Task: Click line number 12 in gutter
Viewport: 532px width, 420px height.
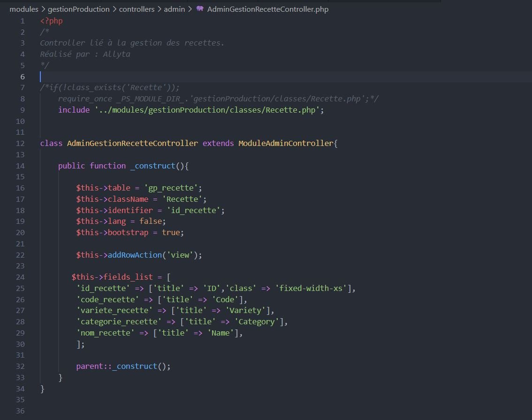Action: pos(20,144)
